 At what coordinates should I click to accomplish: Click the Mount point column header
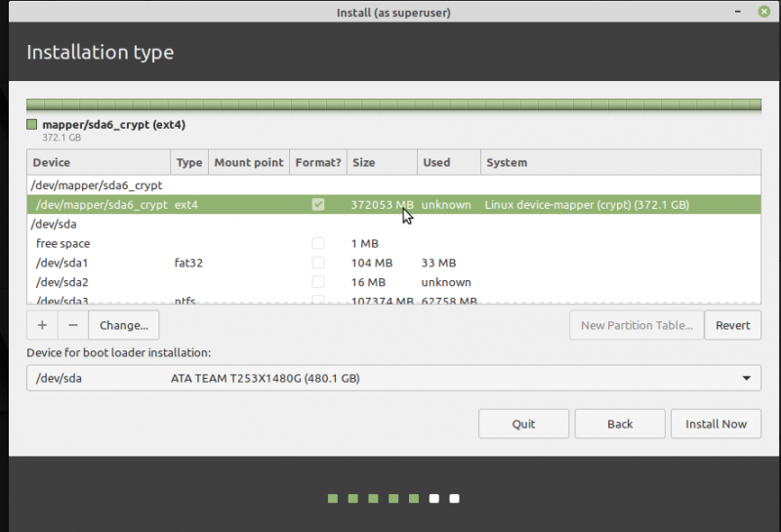coord(248,162)
